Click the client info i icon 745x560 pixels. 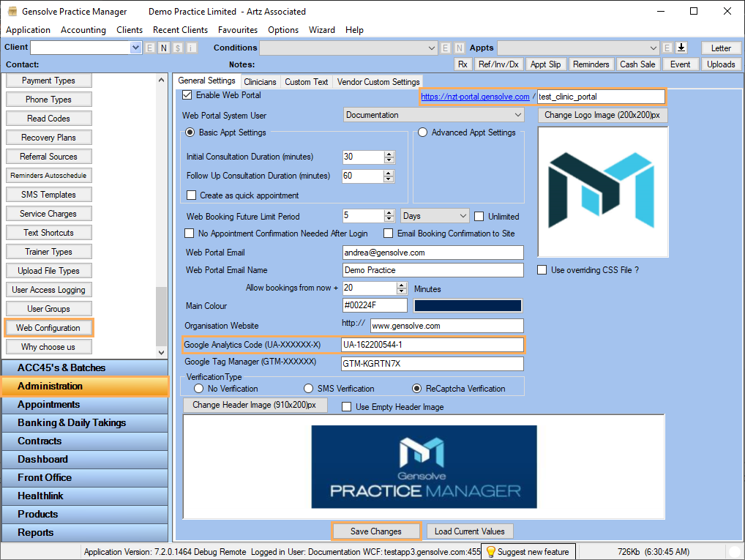[x=192, y=48]
